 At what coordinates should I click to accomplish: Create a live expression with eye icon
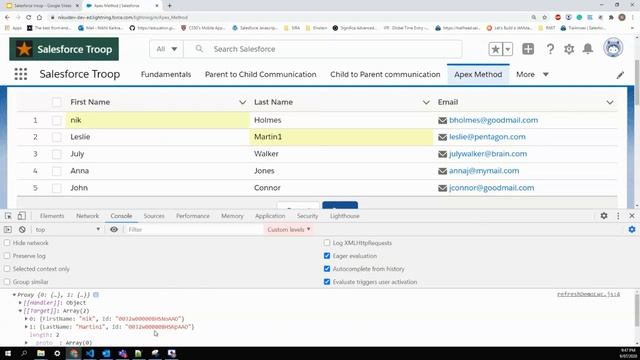[x=114, y=229]
